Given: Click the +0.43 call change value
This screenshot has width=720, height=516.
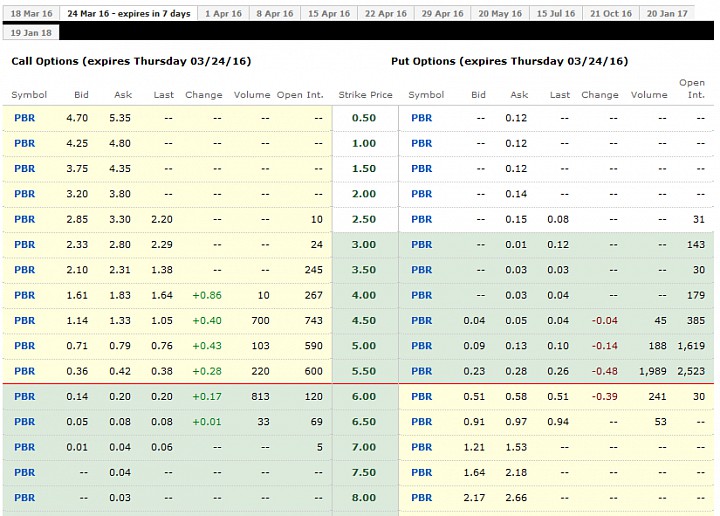Looking at the screenshot, I should tap(207, 346).
